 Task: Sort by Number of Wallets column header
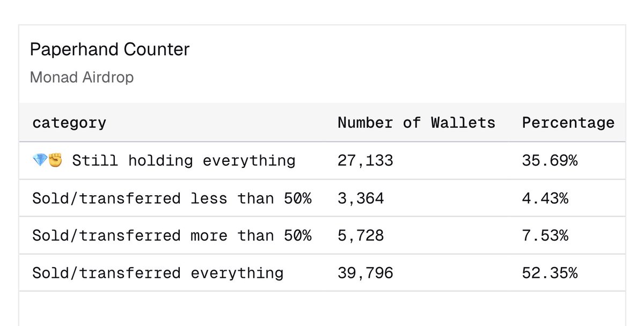pos(416,123)
